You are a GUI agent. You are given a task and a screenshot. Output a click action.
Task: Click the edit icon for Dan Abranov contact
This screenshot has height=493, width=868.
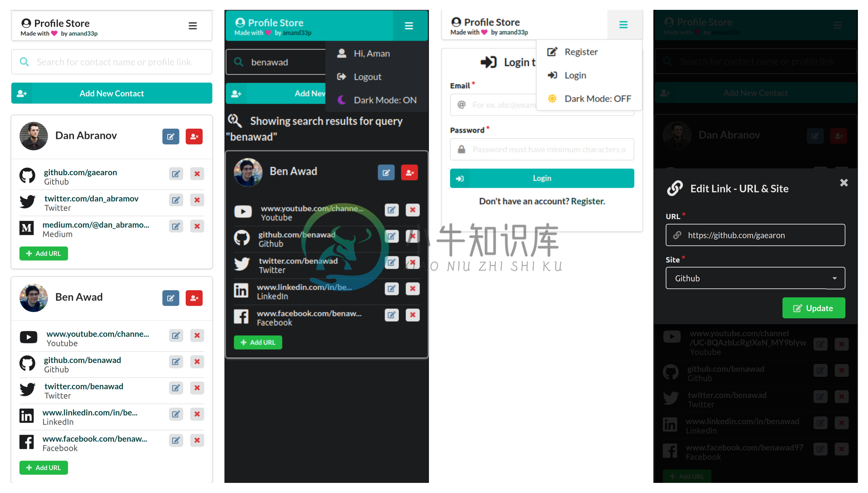point(170,136)
